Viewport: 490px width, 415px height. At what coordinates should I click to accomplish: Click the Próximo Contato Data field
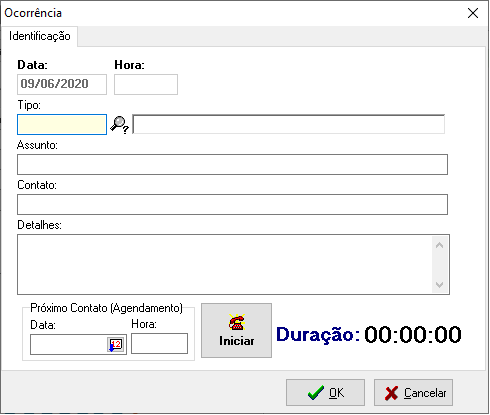click(x=69, y=344)
